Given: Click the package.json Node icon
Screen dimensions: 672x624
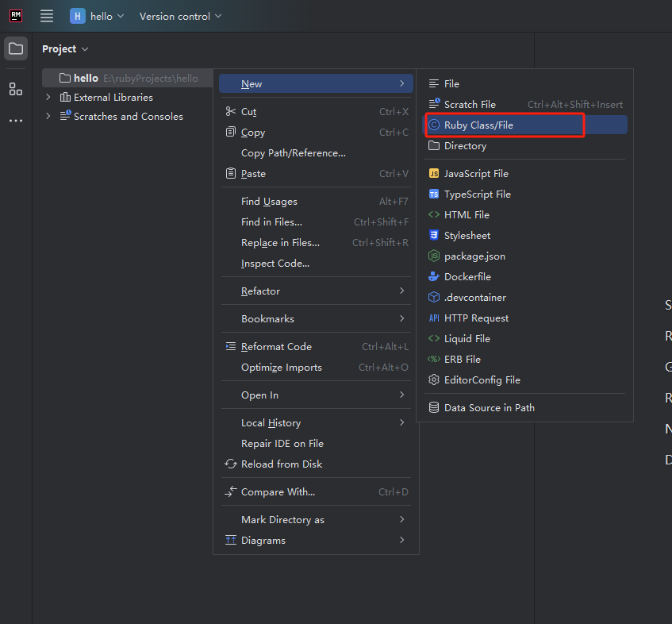Looking at the screenshot, I should (x=434, y=256).
